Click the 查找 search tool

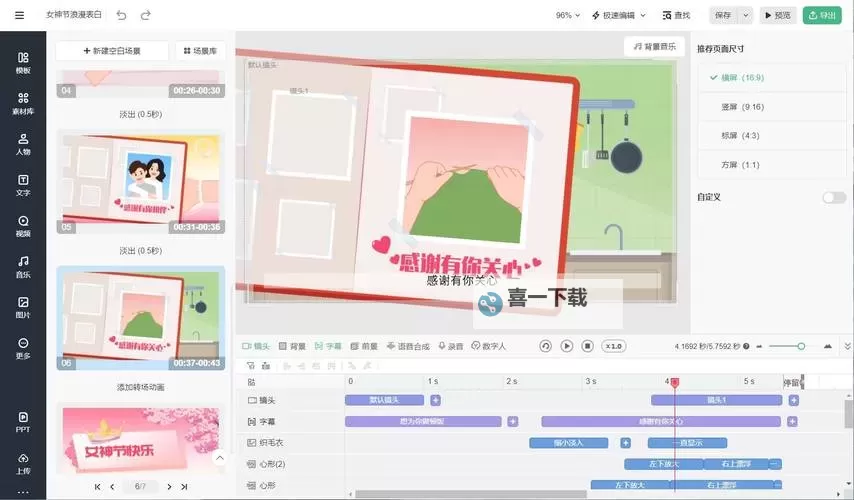676,15
